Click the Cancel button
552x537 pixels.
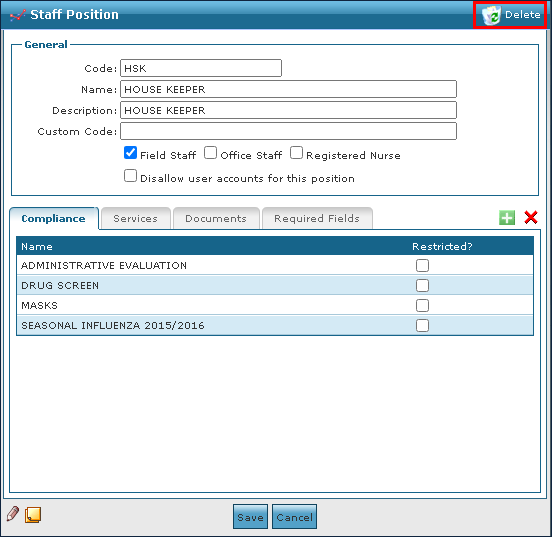coord(294,517)
